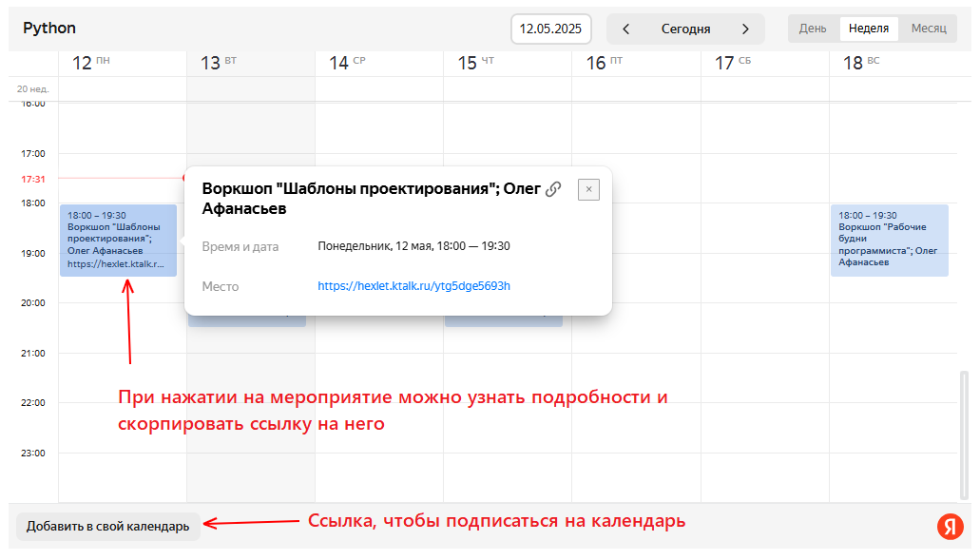Switch to Месяц view
The width and height of the screenshot is (980, 560).
tap(929, 29)
